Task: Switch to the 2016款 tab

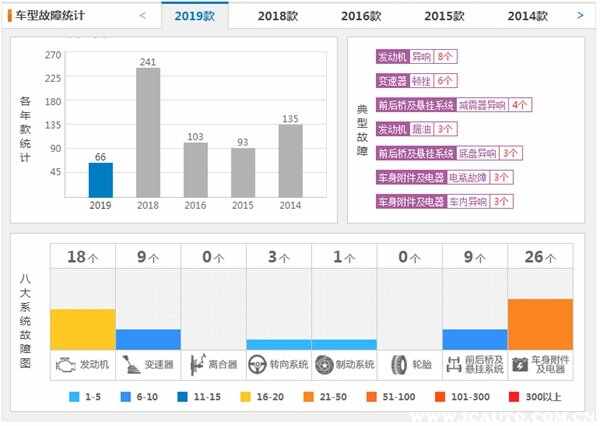Action: pos(361,16)
